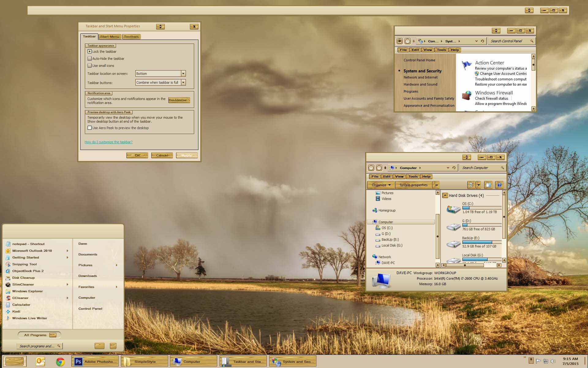Image resolution: width=588 pixels, height=368 pixels.
Task: Click System properties button in Computer window
Action: [x=413, y=185]
